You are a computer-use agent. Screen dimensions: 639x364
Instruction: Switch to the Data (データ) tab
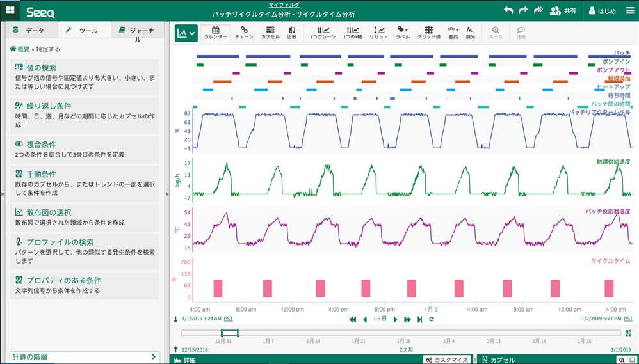tap(29, 31)
